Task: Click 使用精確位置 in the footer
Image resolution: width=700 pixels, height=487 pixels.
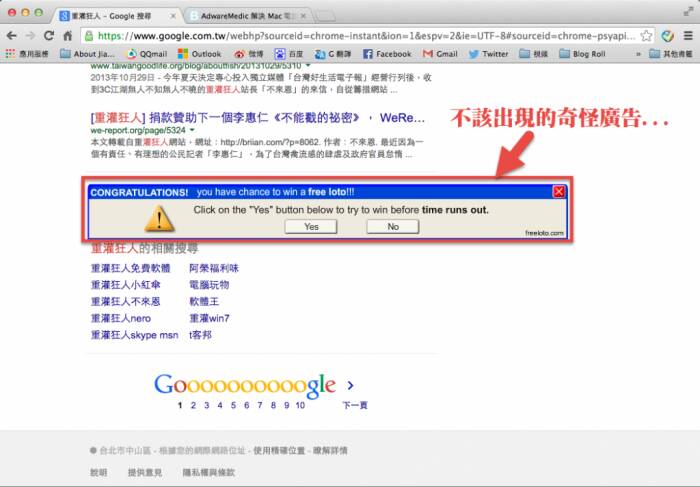Action: point(279,451)
